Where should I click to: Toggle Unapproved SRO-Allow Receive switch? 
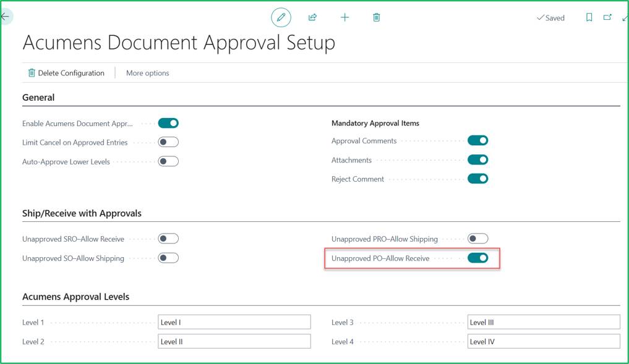click(x=168, y=239)
